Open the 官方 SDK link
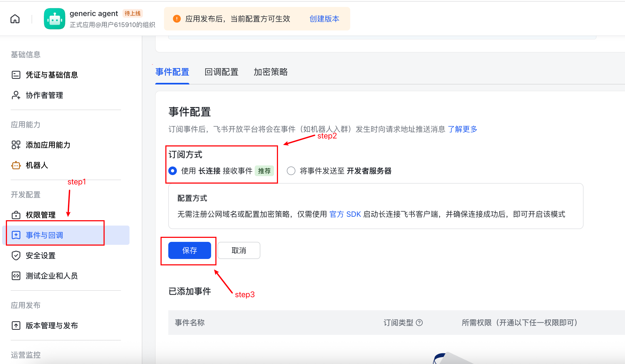The height and width of the screenshot is (364, 625). (x=345, y=214)
